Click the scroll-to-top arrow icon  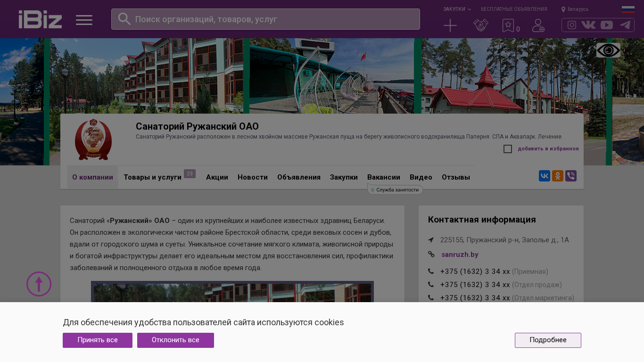(x=39, y=284)
